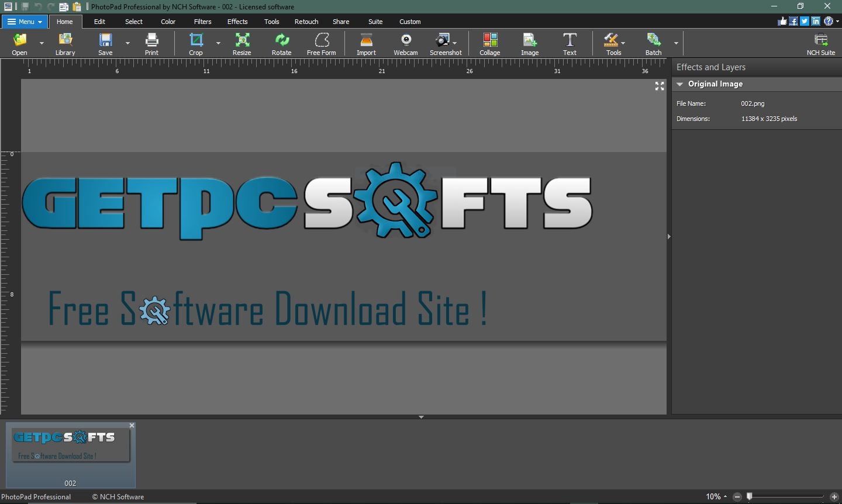Switch to the Home tab
842x504 pixels.
65,22
